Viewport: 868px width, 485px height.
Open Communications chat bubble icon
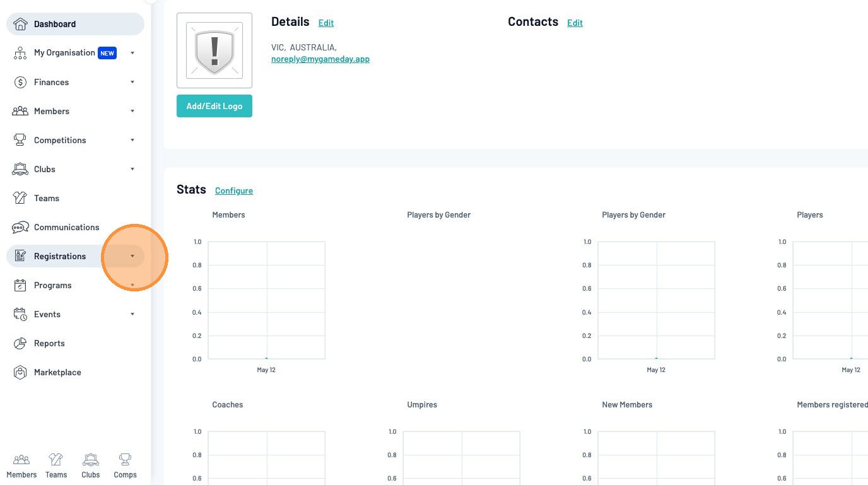tap(20, 227)
